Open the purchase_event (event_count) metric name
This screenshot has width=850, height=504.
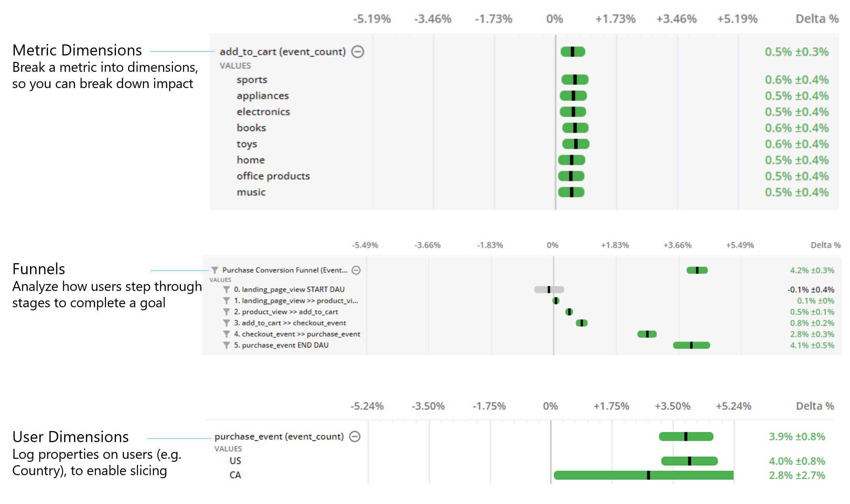[280, 436]
